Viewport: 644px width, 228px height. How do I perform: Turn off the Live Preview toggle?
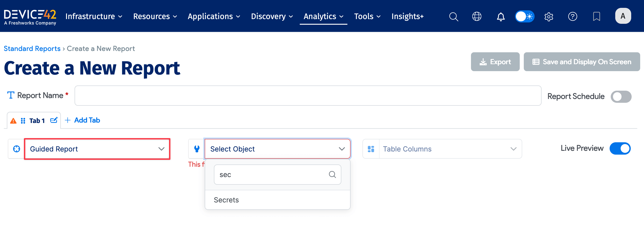(x=620, y=148)
